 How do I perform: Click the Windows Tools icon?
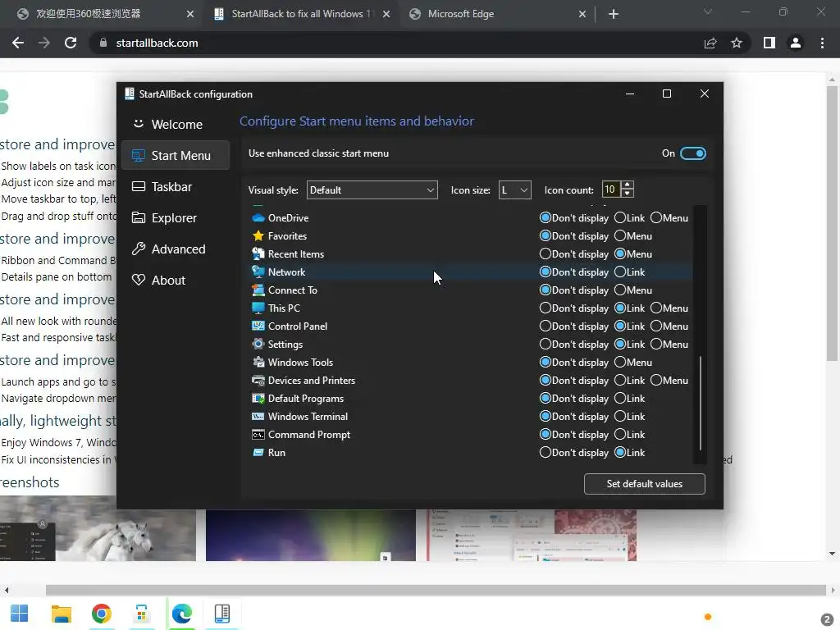258,362
